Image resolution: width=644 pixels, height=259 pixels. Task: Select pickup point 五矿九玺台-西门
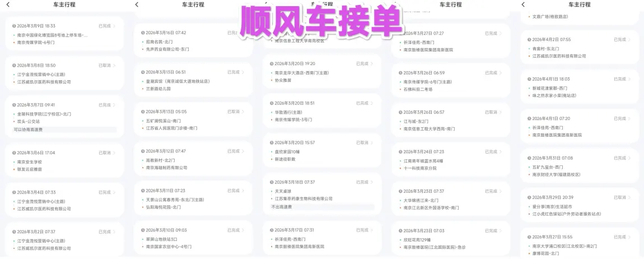[x=548, y=166]
